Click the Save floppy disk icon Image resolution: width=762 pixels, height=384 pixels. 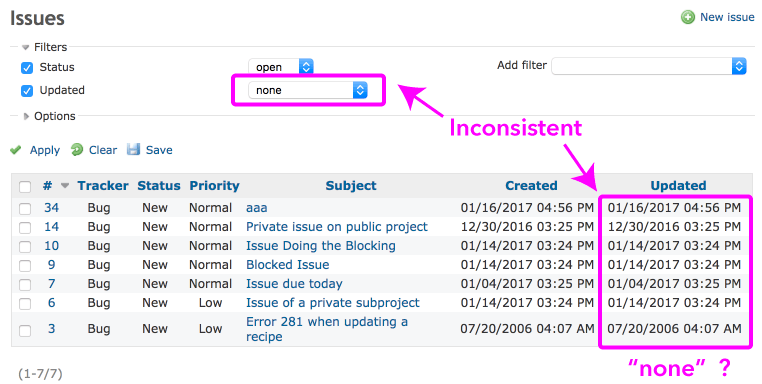(x=133, y=149)
